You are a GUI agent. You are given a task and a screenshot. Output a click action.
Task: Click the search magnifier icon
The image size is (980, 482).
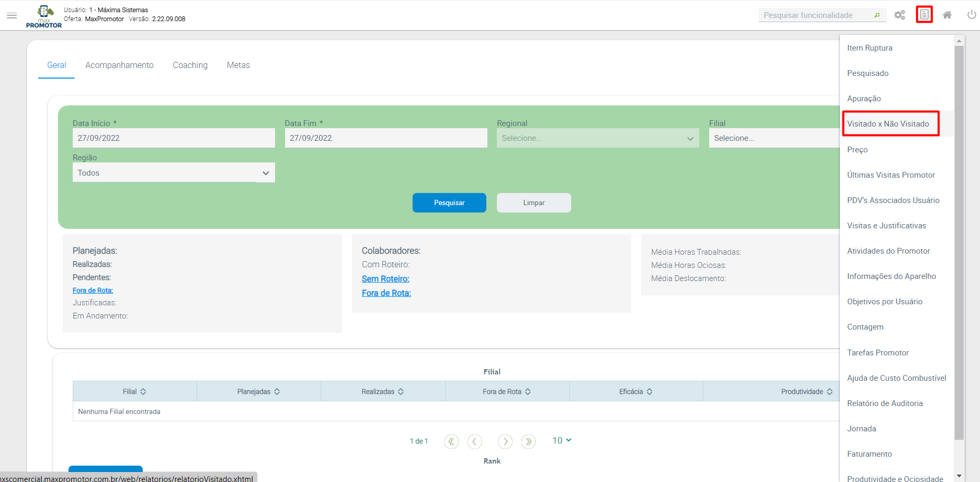[x=877, y=15]
